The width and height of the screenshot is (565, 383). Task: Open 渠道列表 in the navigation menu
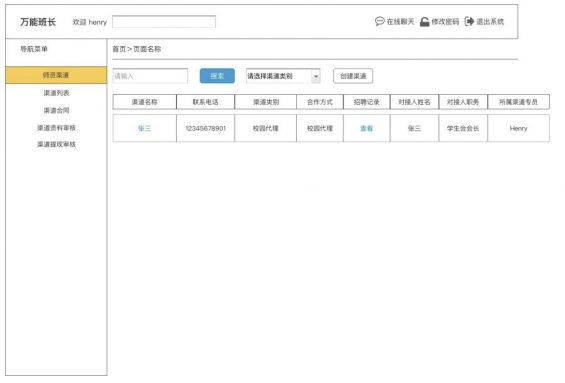(56, 93)
